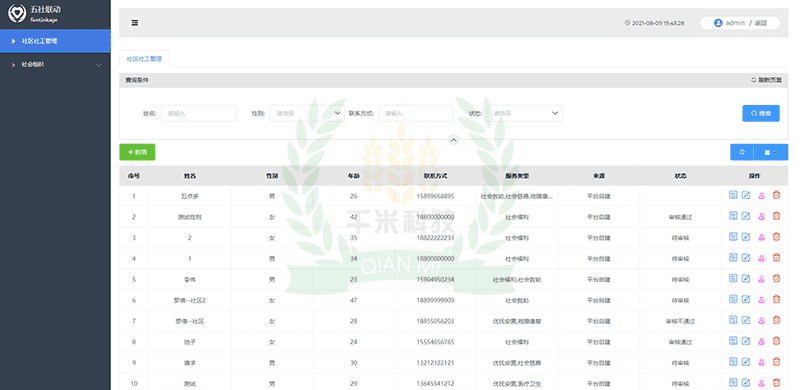Click edit icon for row 李伟

[746, 278]
